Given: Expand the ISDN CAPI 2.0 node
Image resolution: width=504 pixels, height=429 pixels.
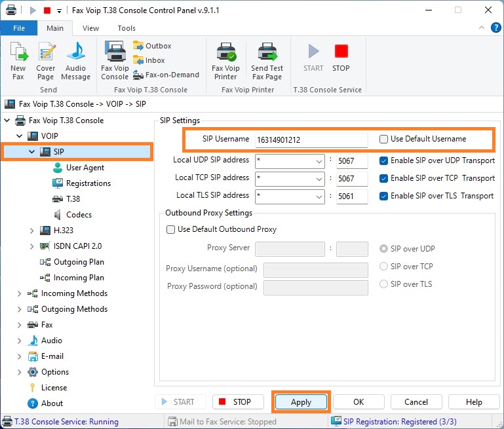Looking at the screenshot, I should pyautogui.click(x=31, y=246).
